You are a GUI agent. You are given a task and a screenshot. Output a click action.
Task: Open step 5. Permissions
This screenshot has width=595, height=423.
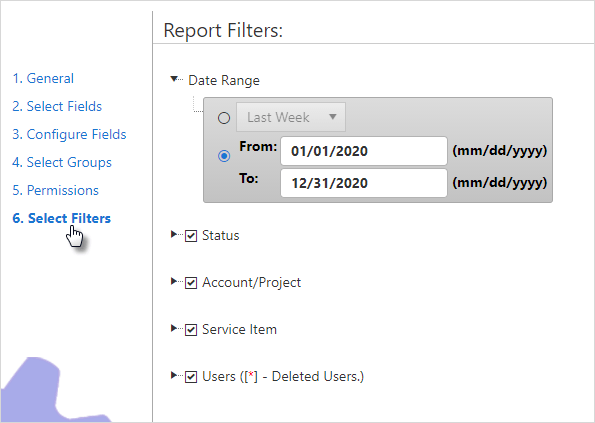coord(55,190)
